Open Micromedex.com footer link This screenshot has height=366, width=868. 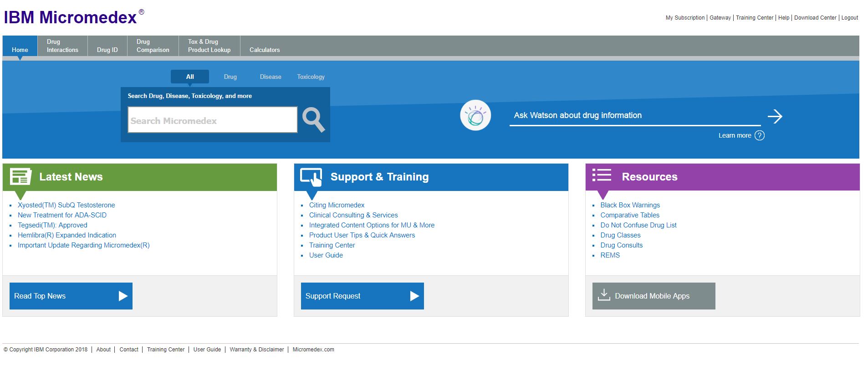click(313, 350)
